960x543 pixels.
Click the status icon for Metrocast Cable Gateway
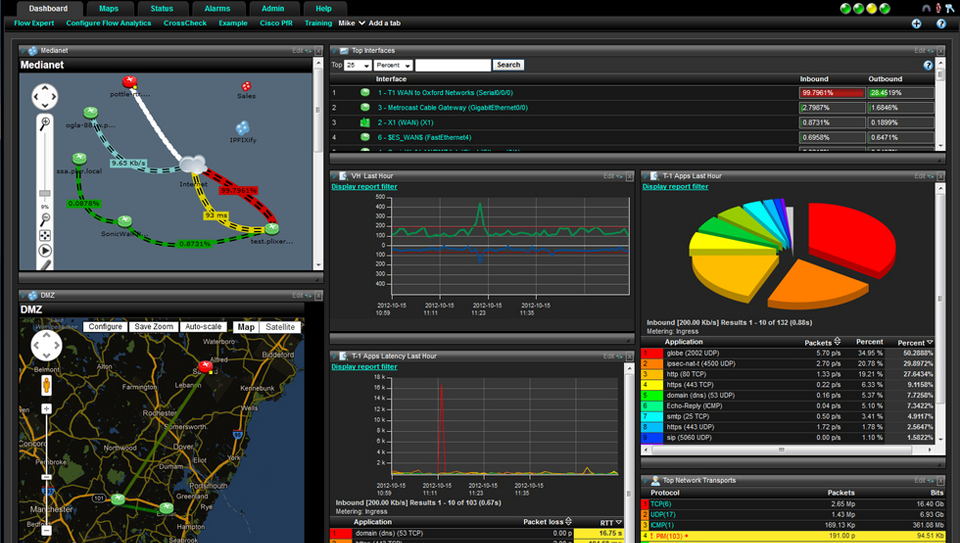[365, 107]
